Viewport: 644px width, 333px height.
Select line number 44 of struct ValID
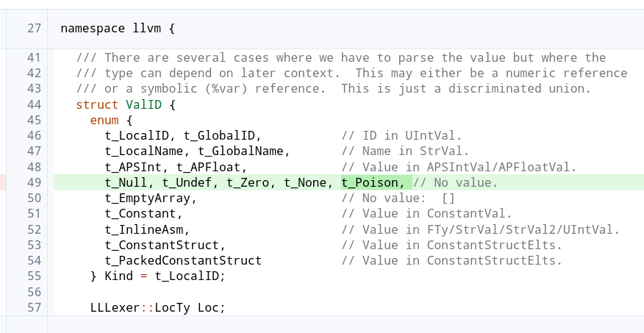[x=34, y=105]
